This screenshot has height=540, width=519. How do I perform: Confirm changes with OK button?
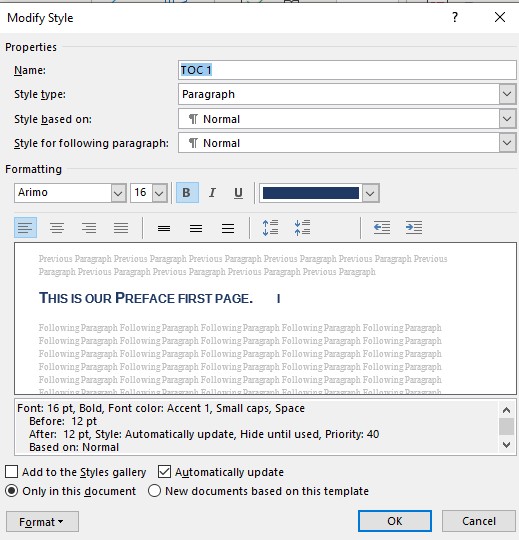coord(395,521)
